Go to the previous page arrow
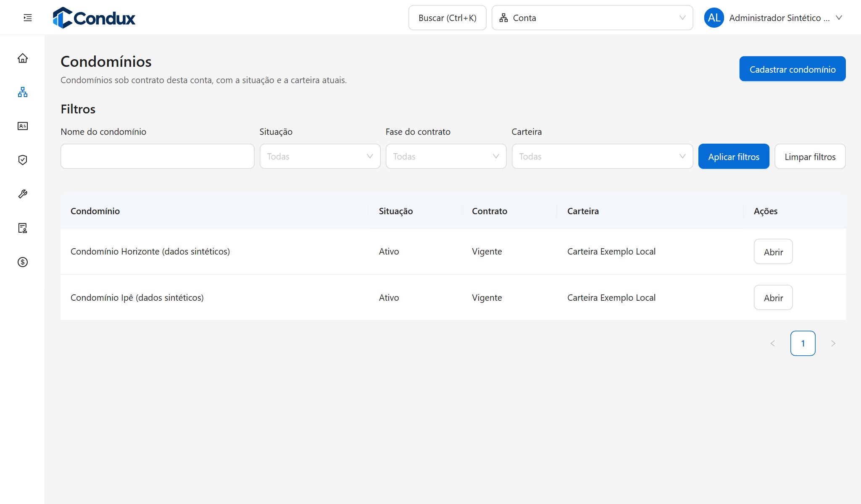861x504 pixels. pyautogui.click(x=772, y=344)
